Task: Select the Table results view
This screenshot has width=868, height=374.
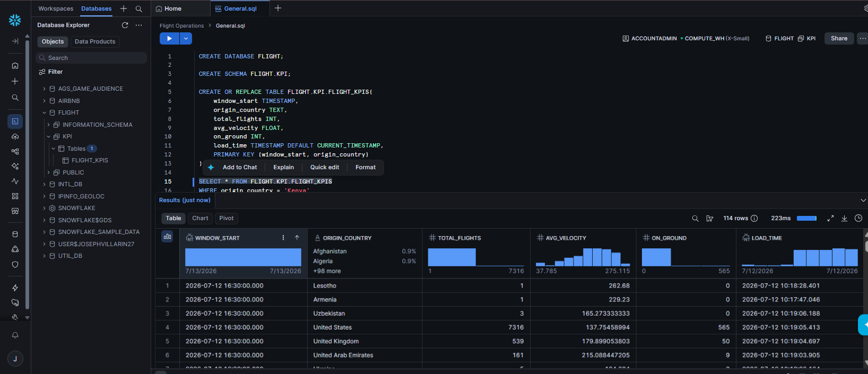Action: click(173, 218)
